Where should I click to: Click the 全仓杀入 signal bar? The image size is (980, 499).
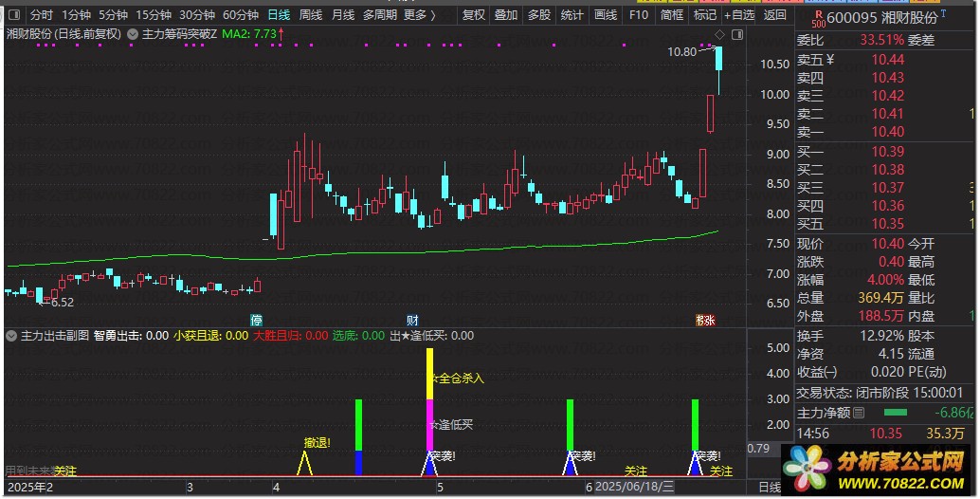[429, 375]
